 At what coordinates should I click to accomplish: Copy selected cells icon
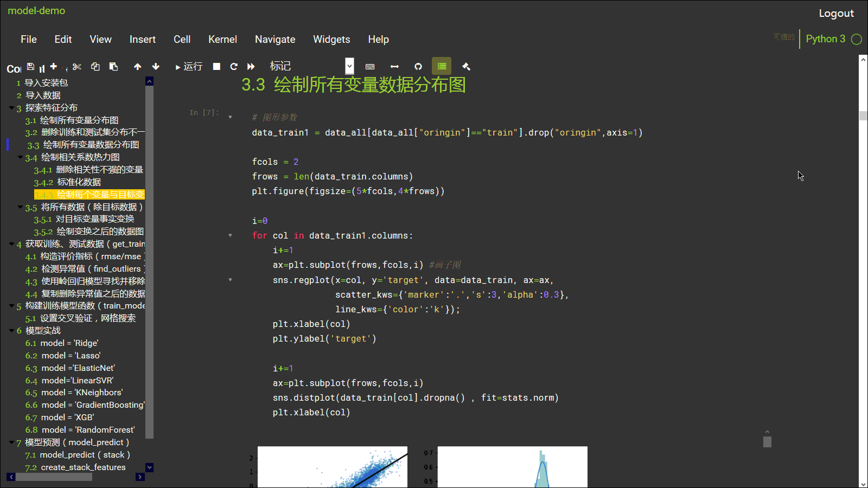tap(95, 66)
